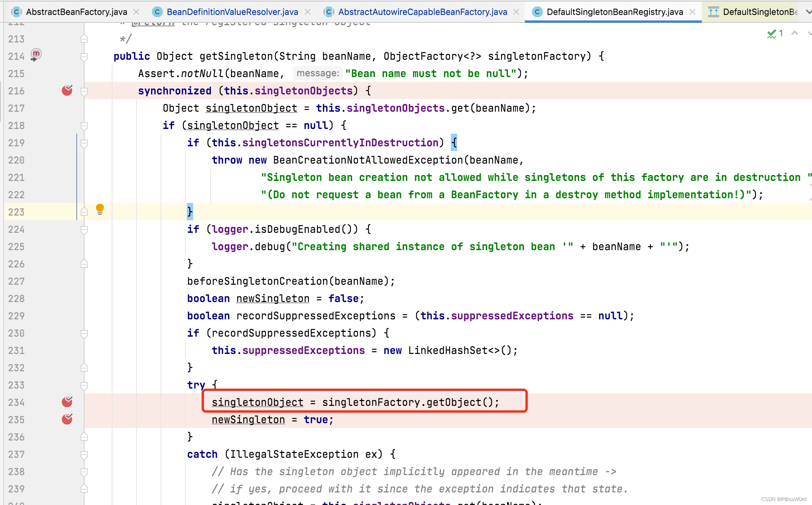The image size is (812, 505).
Task: Toggle breakpoint on line 235
Action: tap(67, 419)
